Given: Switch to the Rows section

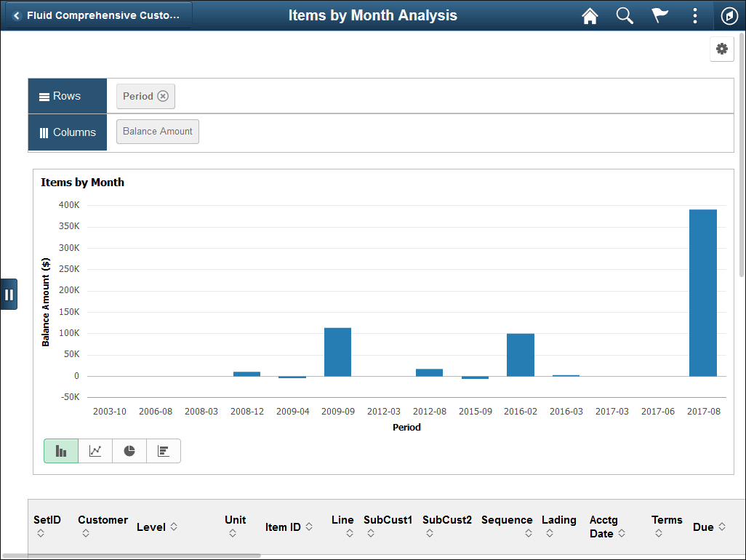Looking at the screenshot, I should coord(67,95).
